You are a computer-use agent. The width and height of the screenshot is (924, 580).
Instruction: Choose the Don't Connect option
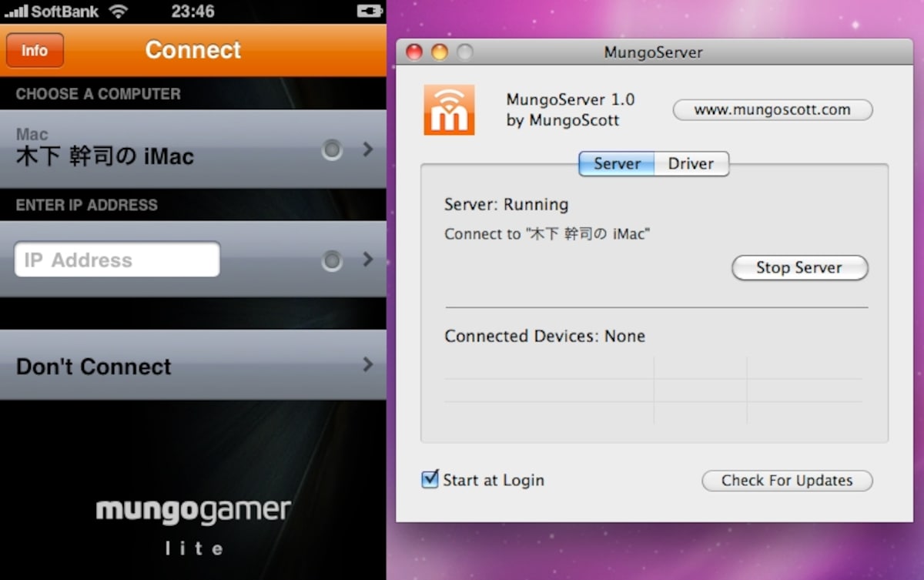192,365
